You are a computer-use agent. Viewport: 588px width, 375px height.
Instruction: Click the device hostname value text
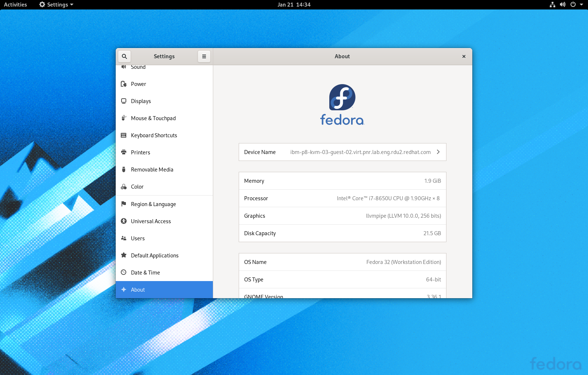click(x=361, y=152)
